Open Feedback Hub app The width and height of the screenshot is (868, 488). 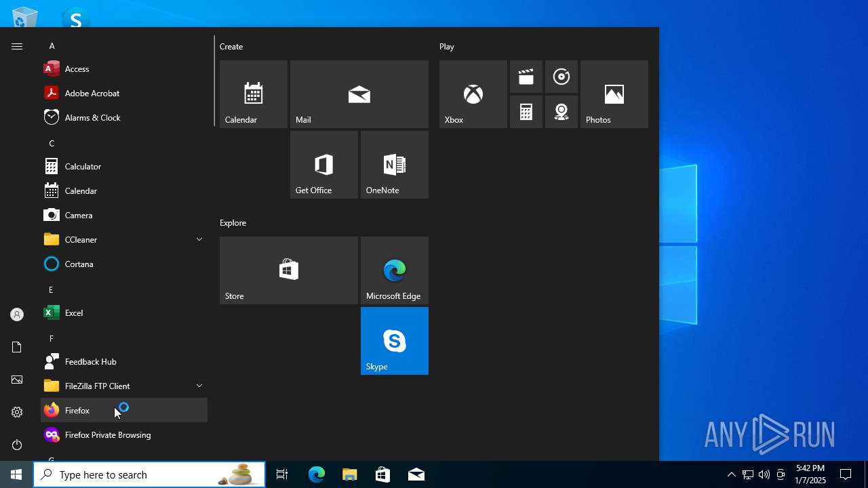[x=124, y=361]
